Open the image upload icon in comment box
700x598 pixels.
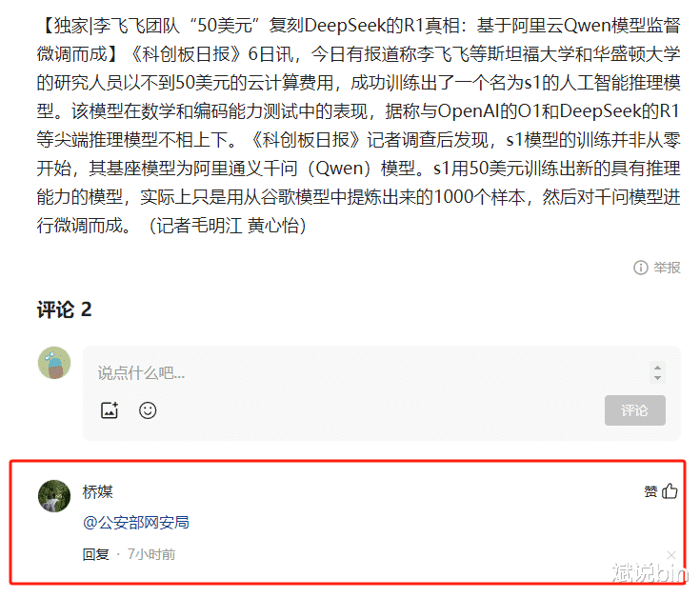coord(110,410)
